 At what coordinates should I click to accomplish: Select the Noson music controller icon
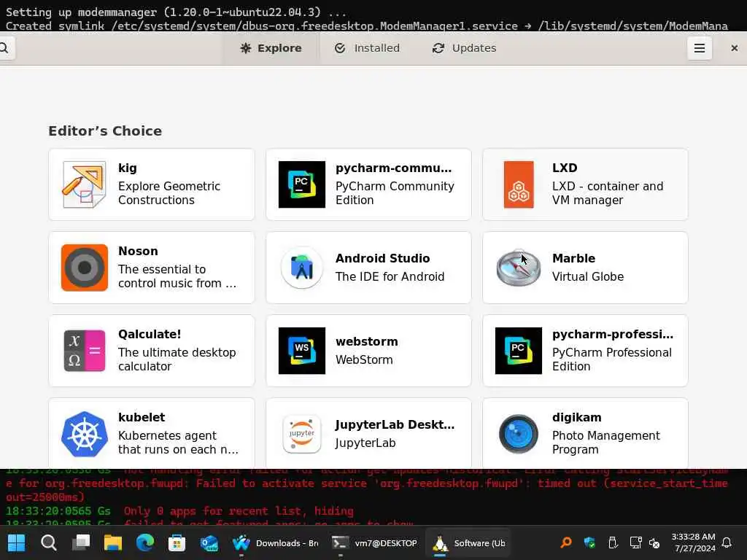click(x=85, y=268)
